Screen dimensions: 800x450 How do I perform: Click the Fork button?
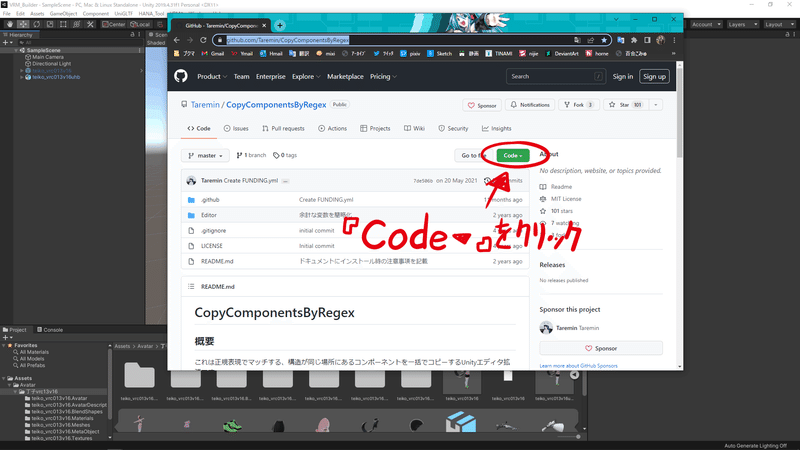coord(579,105)
